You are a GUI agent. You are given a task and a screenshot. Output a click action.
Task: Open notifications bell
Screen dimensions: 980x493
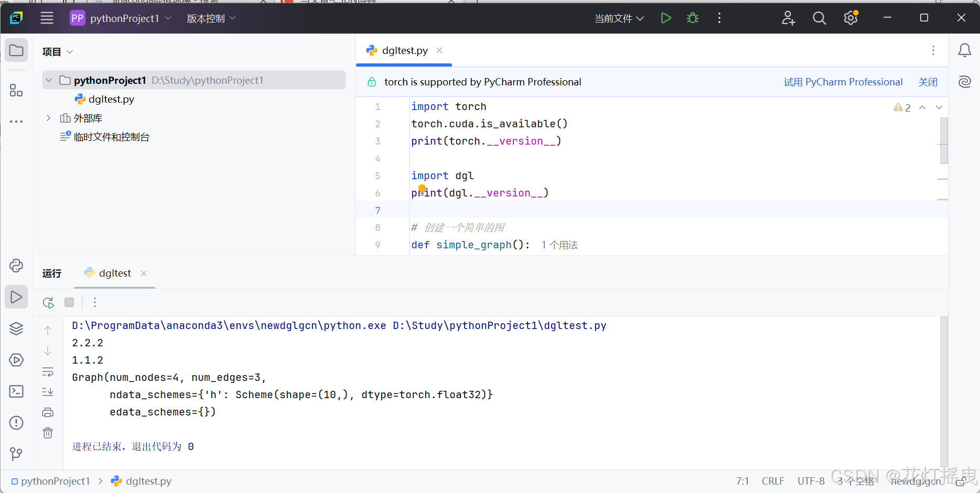965,50
